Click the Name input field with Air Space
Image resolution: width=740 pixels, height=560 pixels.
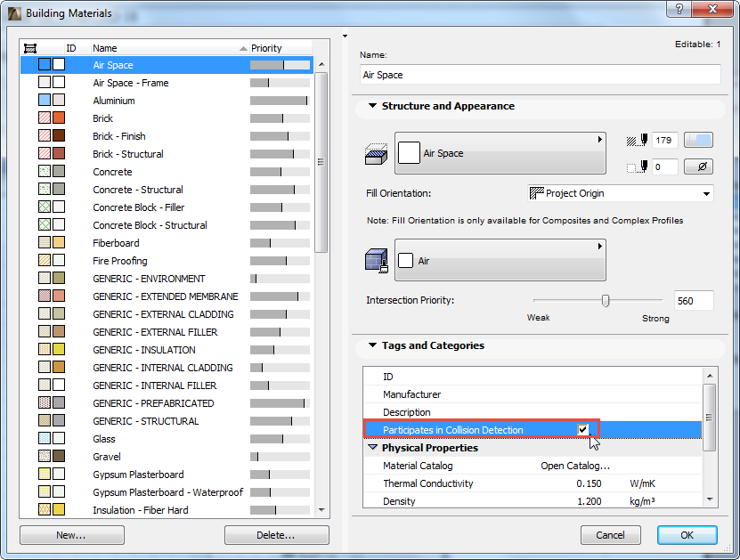coord(540,75)
